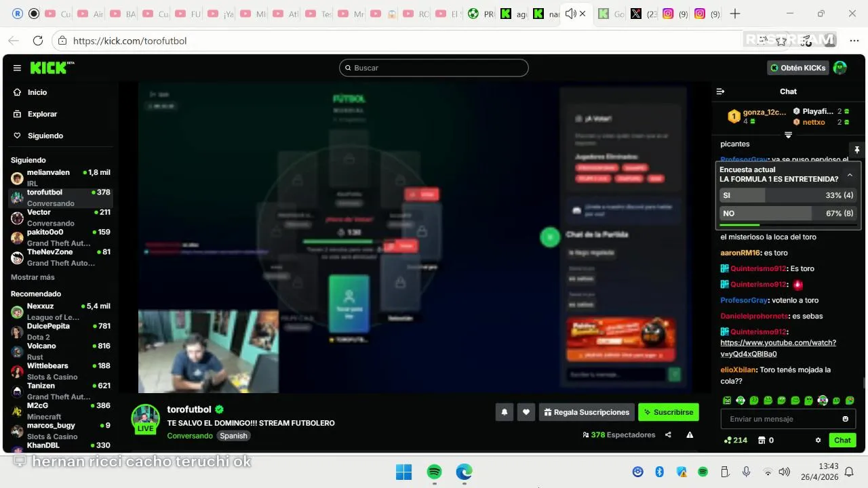Click taskbar volume icon

(x=785, y=472)
